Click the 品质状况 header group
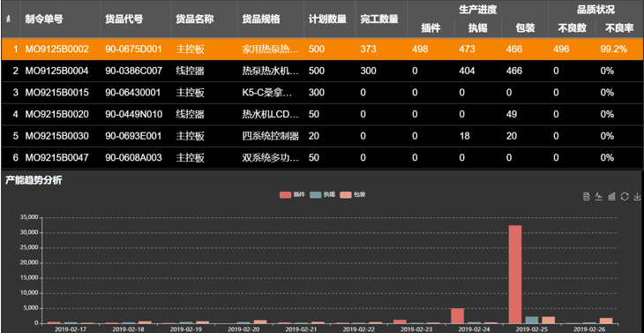The image size is (644, 333). 595,10
